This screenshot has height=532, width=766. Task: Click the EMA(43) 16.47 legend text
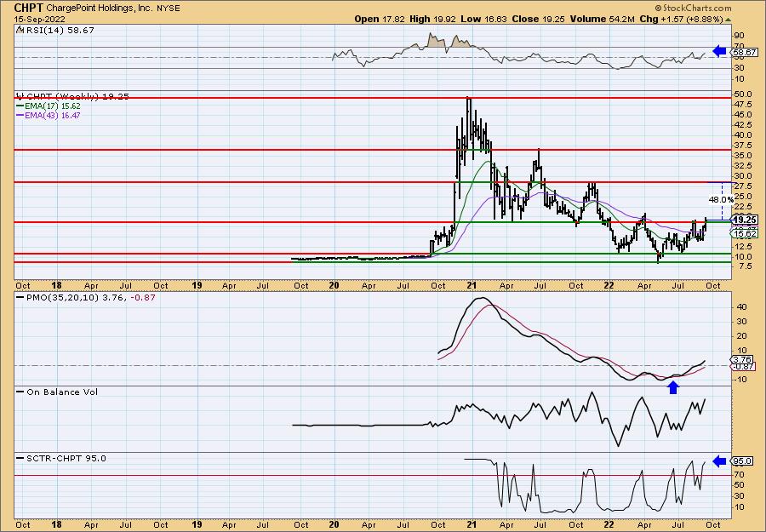pyautogui.click(x=53, y=116)
